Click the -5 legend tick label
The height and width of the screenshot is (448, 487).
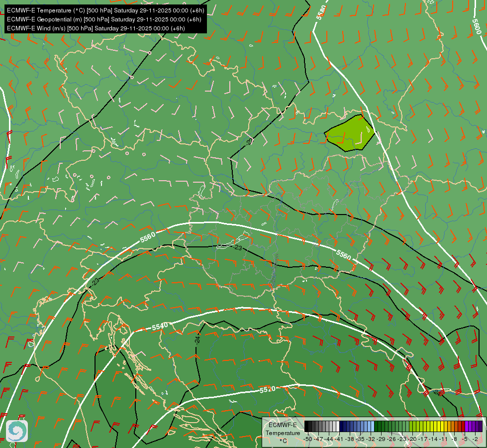(x=465, y=439)
